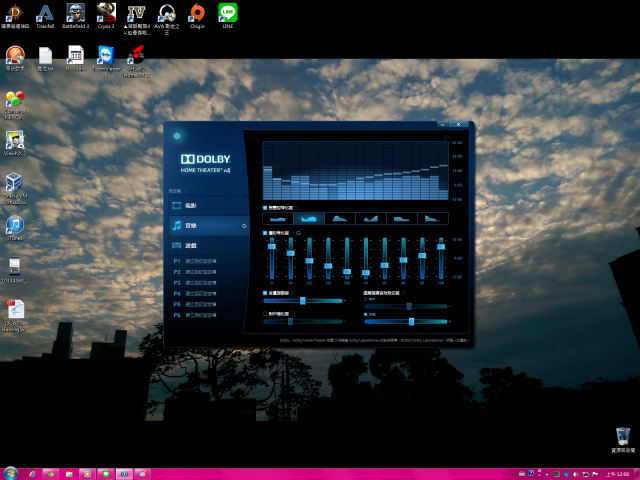Enable the upper Surround Virtualizer checkbox
This screenshot has width=640, height=480.
(x=366, y=299)
